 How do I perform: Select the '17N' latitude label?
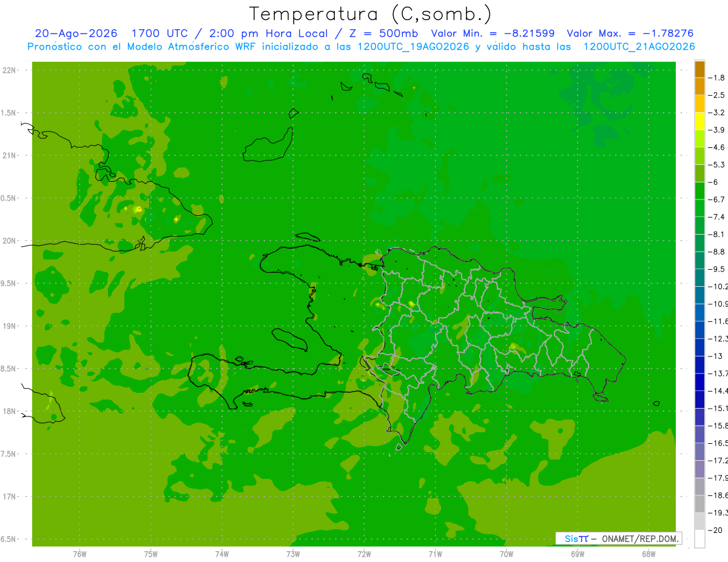[10, 497]
